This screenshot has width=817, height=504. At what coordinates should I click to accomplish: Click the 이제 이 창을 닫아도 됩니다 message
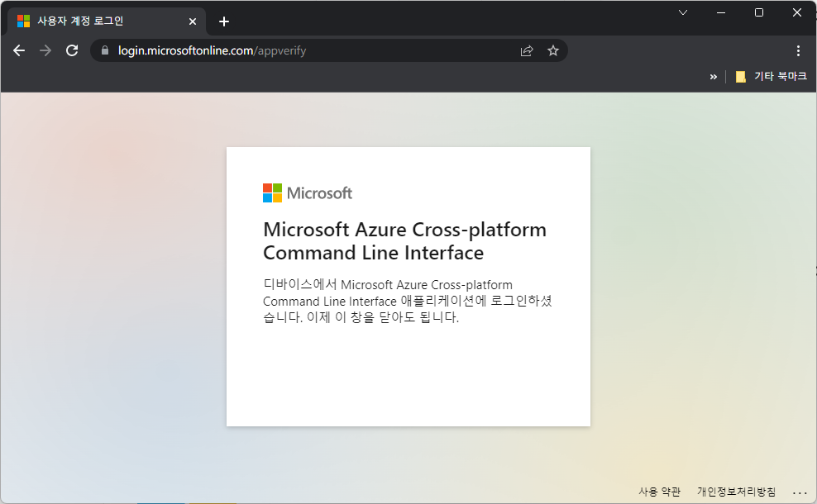click(383, 317)
